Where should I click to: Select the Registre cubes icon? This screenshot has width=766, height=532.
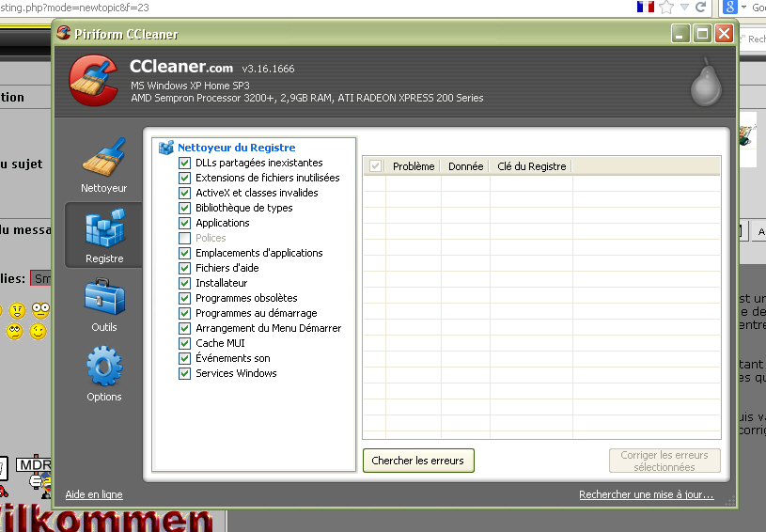104,227
